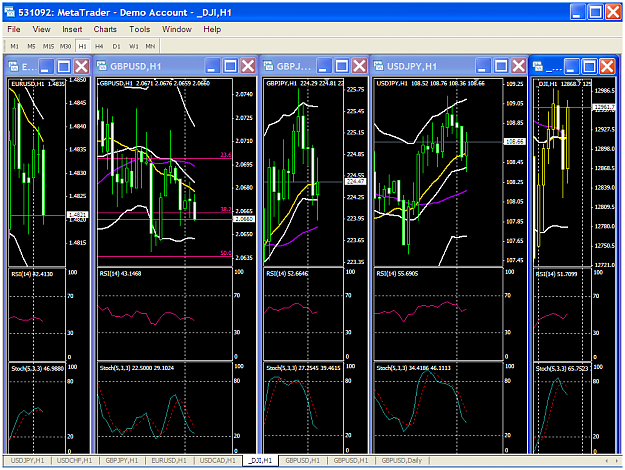Image resolution: width=625 pixels, height=470 pixels.
Task: Click the MetaTrader app icon in title bar
Action: (x=10, y=12)
